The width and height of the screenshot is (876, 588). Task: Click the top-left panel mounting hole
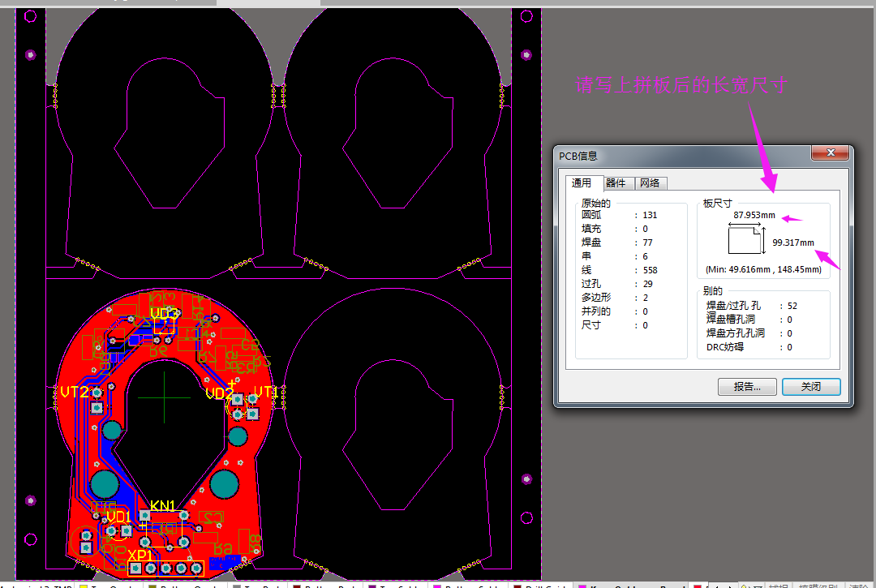pos(31,55)
